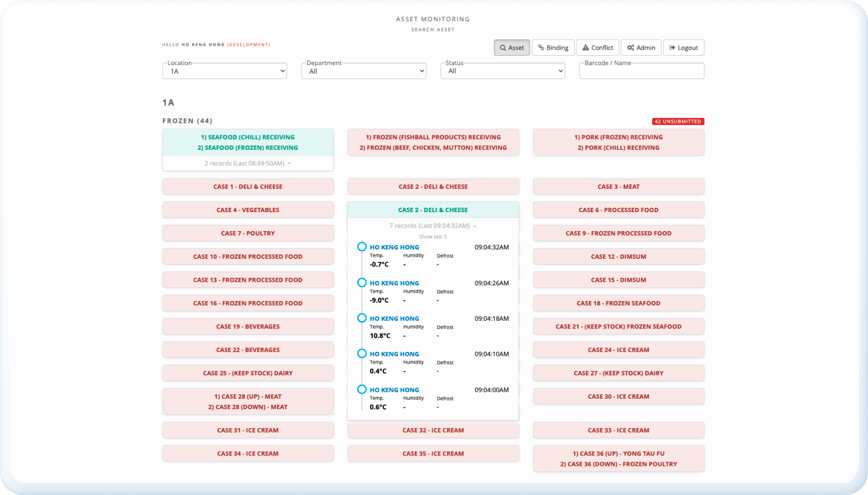Open Case 24 - Ice Cream
868x495 pixels.
[619, 350]
